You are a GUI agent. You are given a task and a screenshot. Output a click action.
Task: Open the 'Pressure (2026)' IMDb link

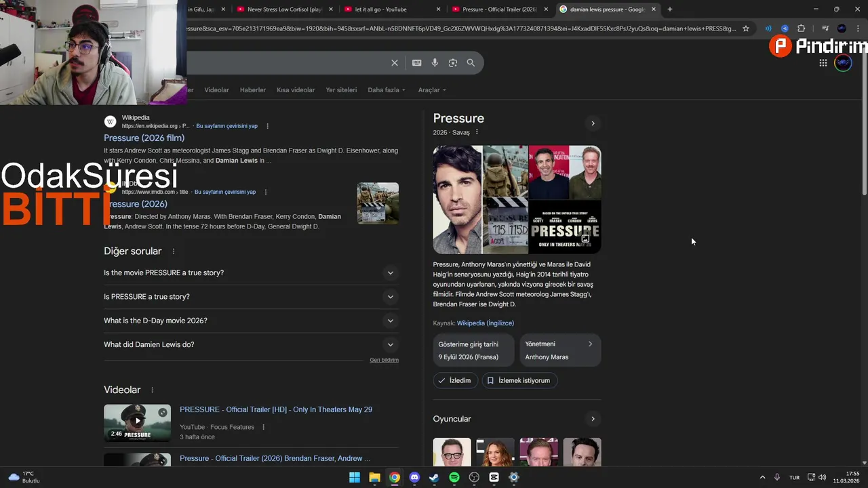pyautogui.click(x=136, y=204)
